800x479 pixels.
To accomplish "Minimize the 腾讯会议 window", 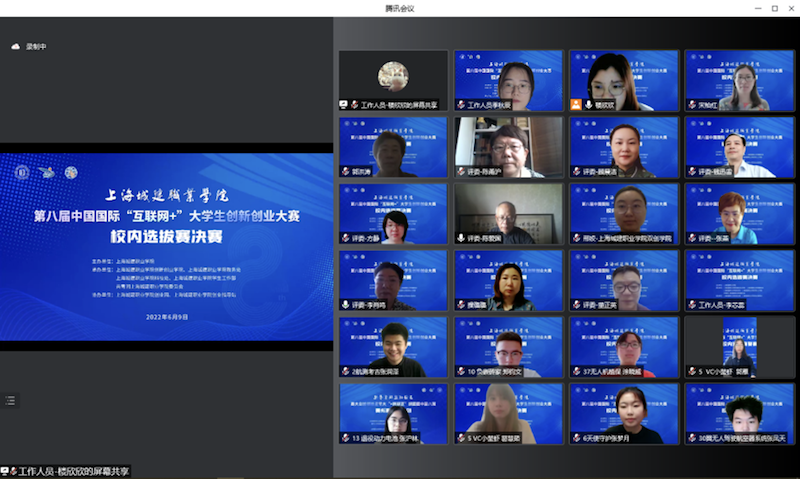I will [758, 8].
